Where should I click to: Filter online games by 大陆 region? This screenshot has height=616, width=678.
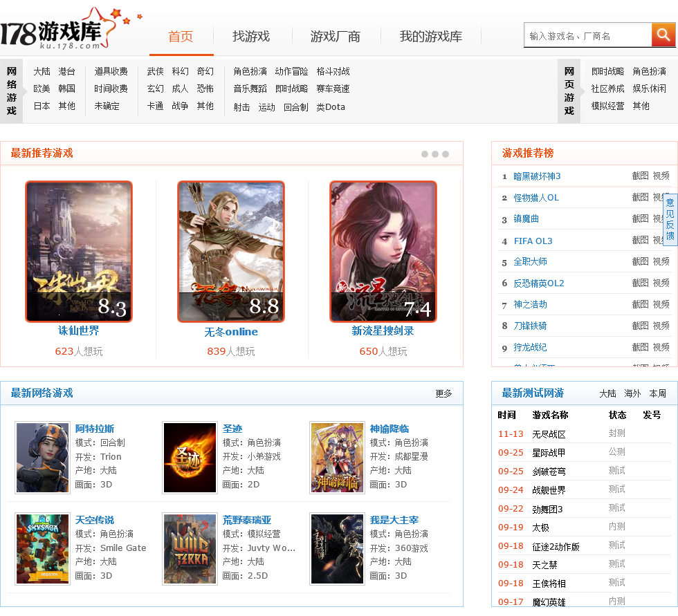(42, 71)
